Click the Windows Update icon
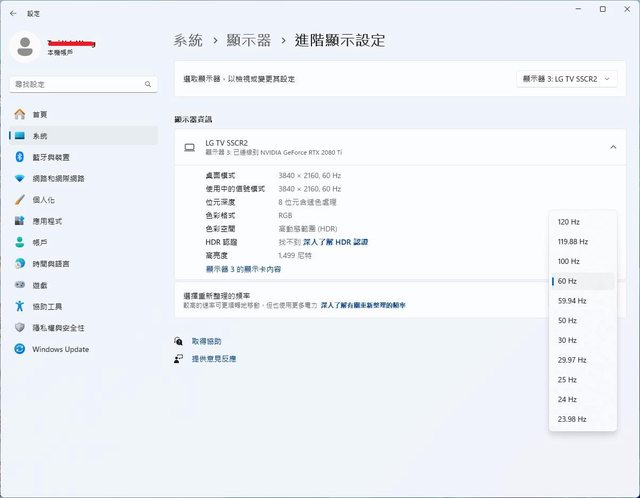This screenshot has height=498, width=640. pyautogui.click(x=19, y=349)
